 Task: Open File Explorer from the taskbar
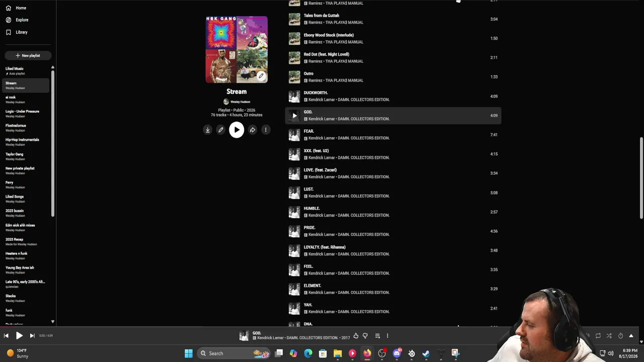338,353
